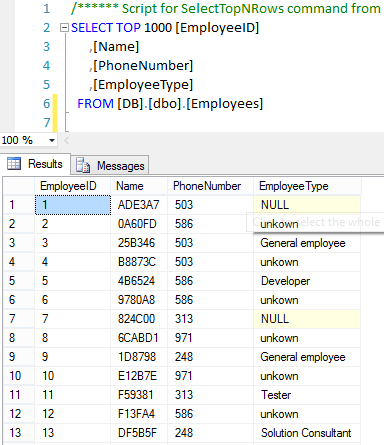This screenshot has height=445, width=384.
Task: Click General employee cell in row 9
Action: point(307,357)
